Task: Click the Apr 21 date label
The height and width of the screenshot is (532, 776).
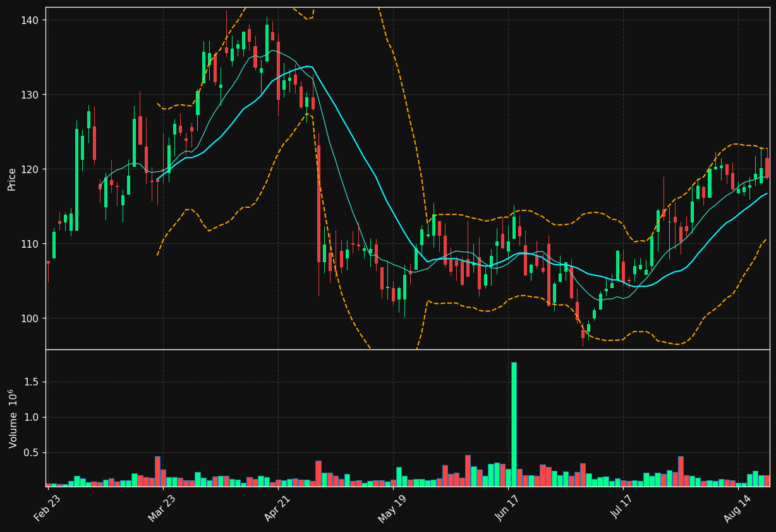Action: pyautogui.click(x=278, y=509)
